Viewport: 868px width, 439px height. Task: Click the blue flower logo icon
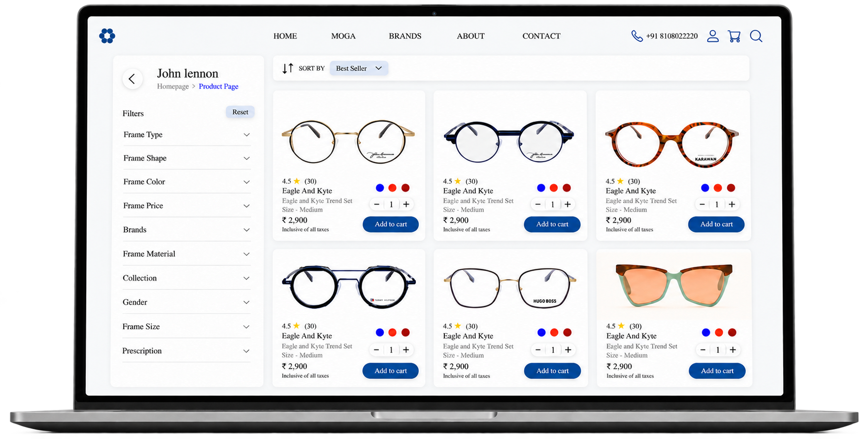pyautogui.click(x=107, y=35)
